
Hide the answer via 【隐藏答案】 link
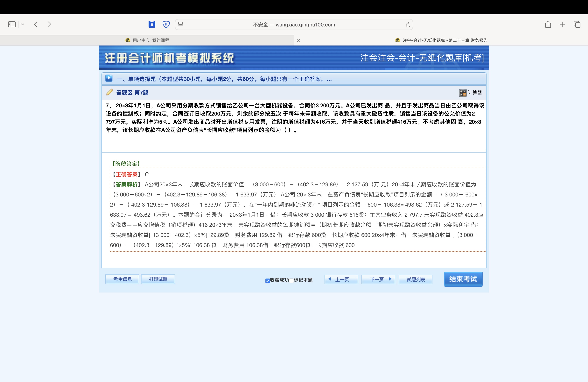tap(126, 164)
